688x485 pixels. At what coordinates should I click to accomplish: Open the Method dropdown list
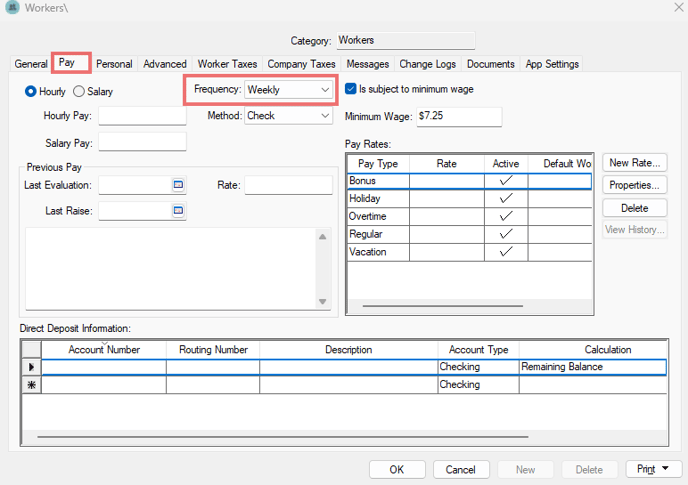tap(325, 116)
